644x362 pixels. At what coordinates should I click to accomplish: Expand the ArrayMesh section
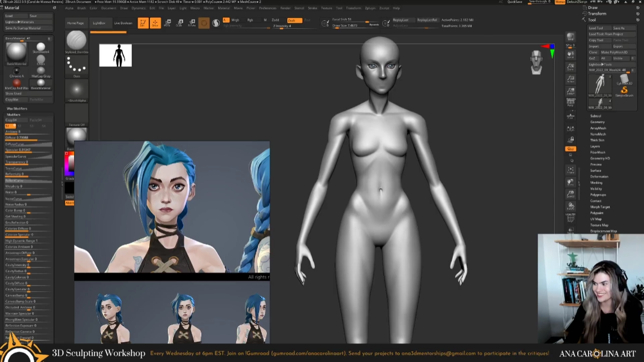click(598, 128)
